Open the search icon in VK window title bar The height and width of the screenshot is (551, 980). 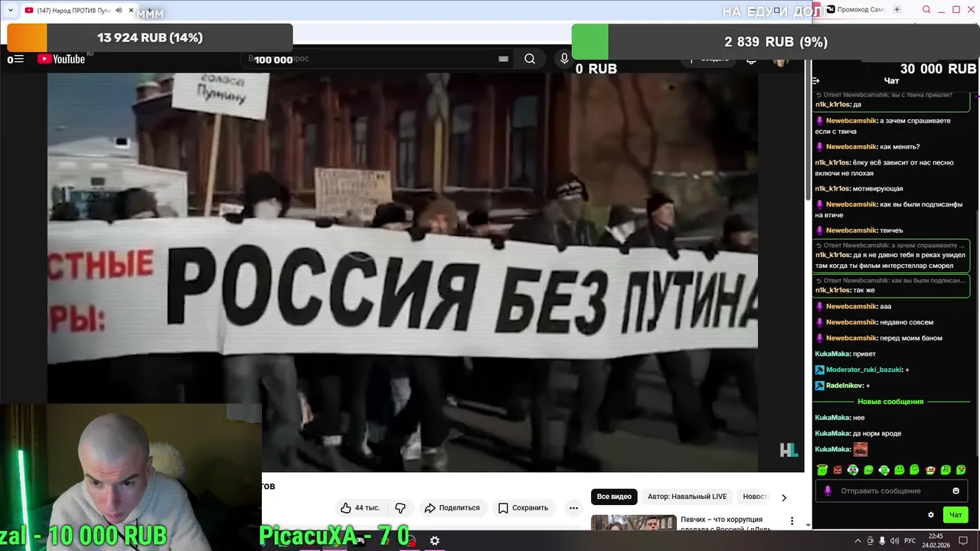pyautogui.click(x=926, y=9)
